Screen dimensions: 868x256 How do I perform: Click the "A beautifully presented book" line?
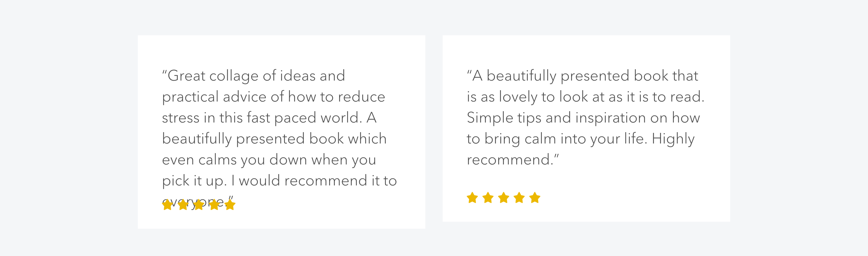(582, 76)
